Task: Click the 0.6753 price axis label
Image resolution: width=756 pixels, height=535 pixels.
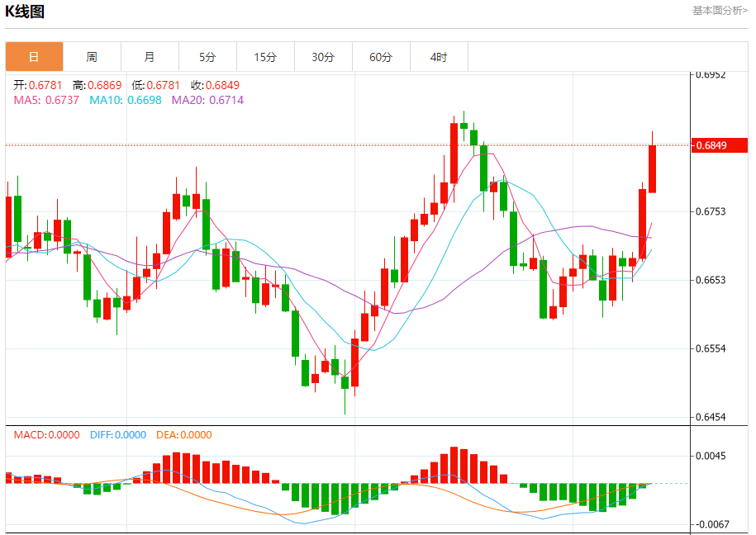Action: (711, 211)
